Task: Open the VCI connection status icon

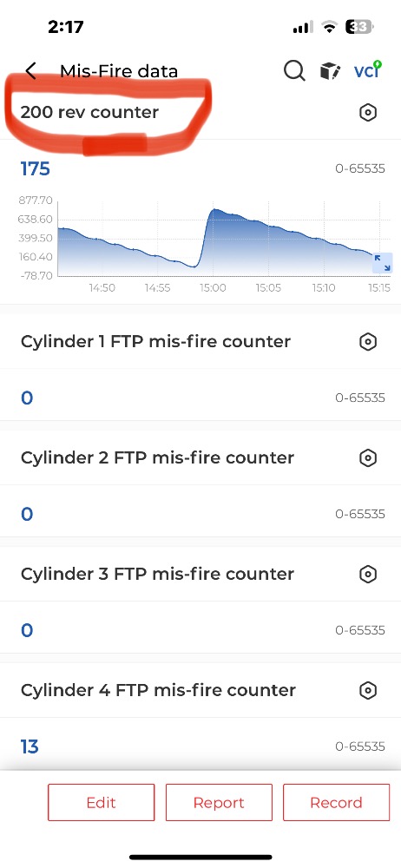Action: tap(368, 70)
